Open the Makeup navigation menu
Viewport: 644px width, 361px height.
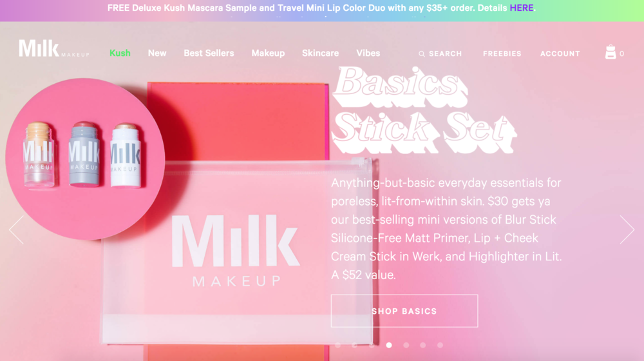(x=268, y=53)
